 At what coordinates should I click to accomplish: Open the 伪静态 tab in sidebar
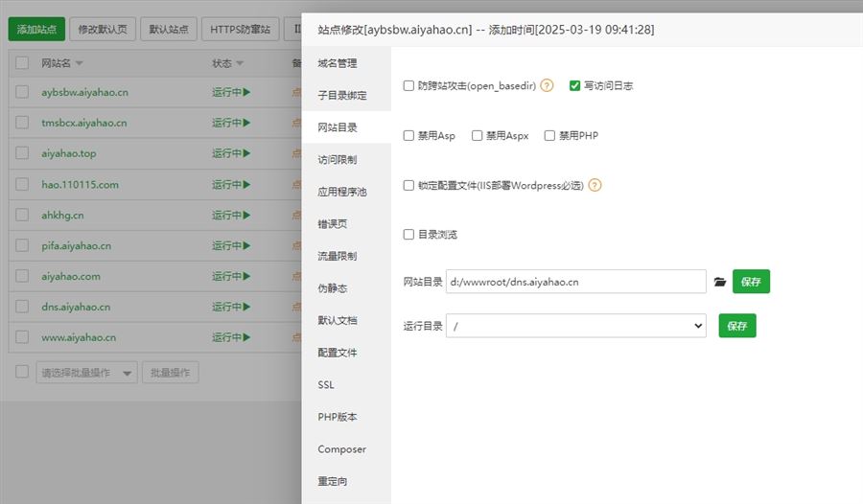(x=332, y=288)
